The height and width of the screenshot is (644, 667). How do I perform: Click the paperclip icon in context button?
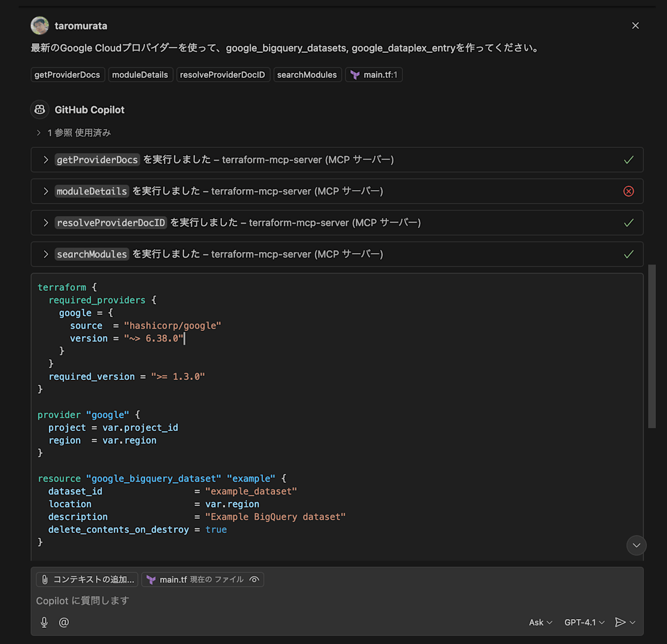(x=45, y=579)
